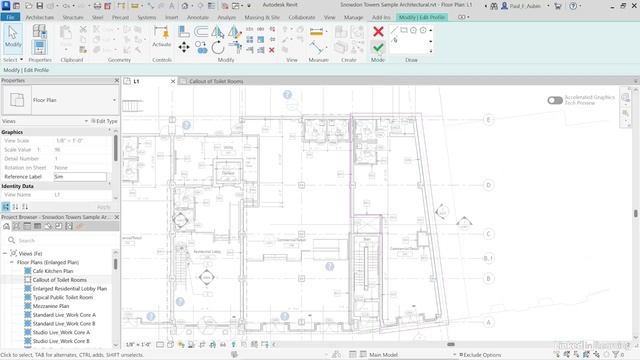The image size is (640, 360).
Task: Click the Detail Level icon in view control bar
Action: tap(160, 344)
